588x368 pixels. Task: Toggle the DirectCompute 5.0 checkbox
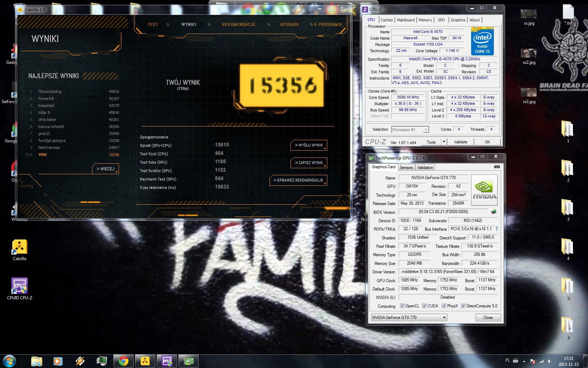pyautogui.click(x=463, y=306)
